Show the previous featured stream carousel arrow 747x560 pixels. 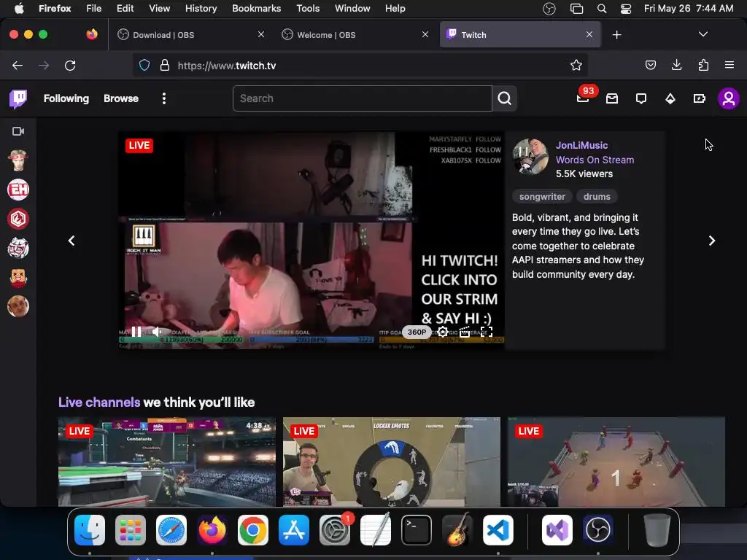point(71,241)
